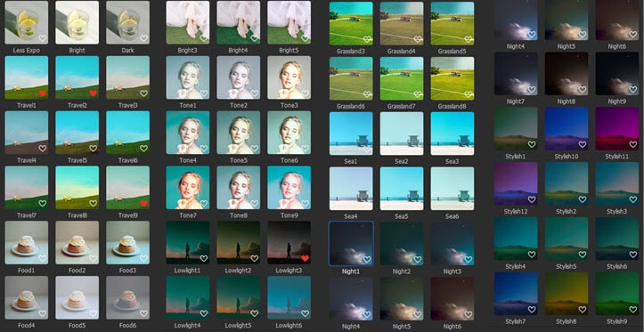Choose yellow-green Stylish8 thumbnail
Viewport: 644px width, 332px height.
click(567, 294)
